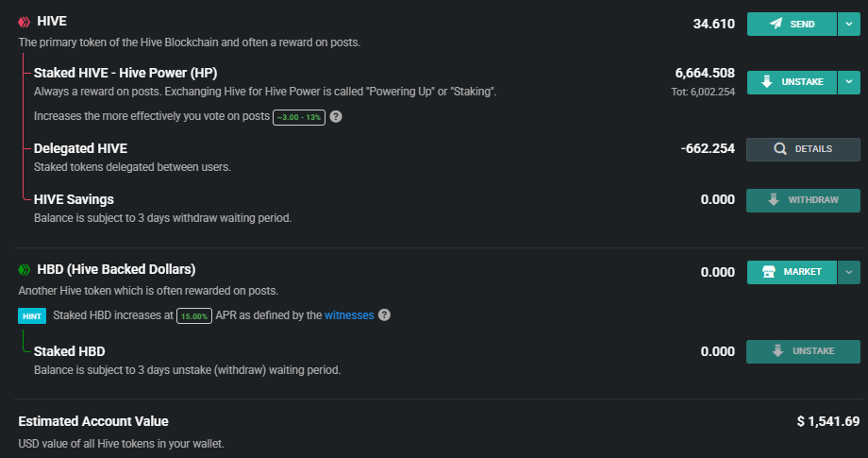Expand the dropdown arrow beside SEND
Image resolution: width=868 pixels, height=458 pixels.
pyautogui.click(x=848, y=24)
